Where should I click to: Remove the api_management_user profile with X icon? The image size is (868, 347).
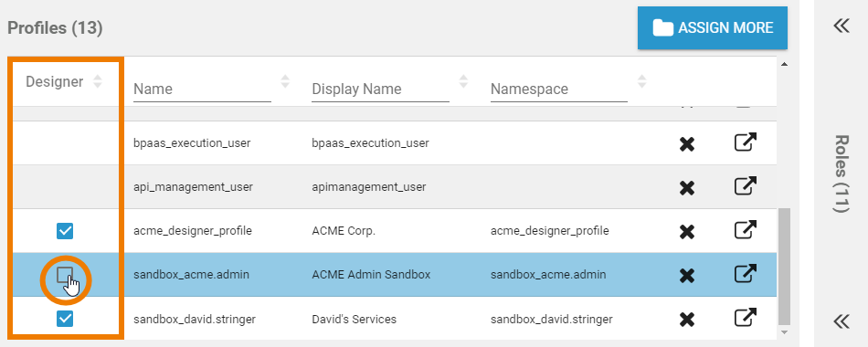[x=687, y=188]
